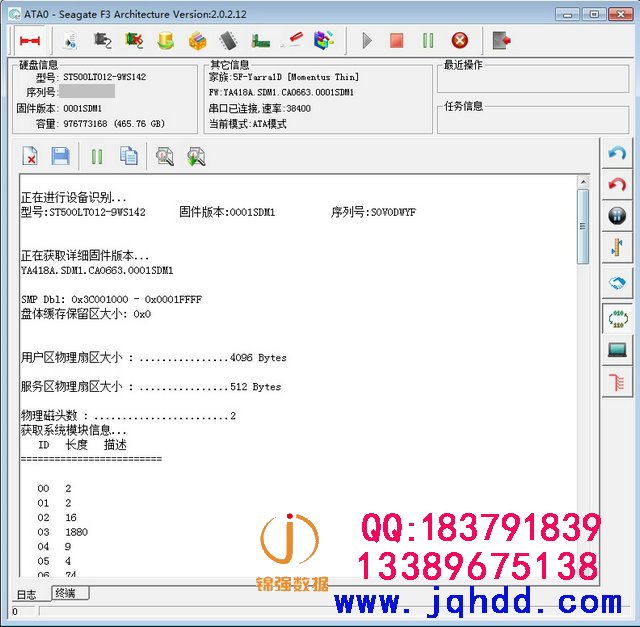Pause the task with green bars in top toolbar
This screenshot has width=640, height=627.
[x=428, y=40]
